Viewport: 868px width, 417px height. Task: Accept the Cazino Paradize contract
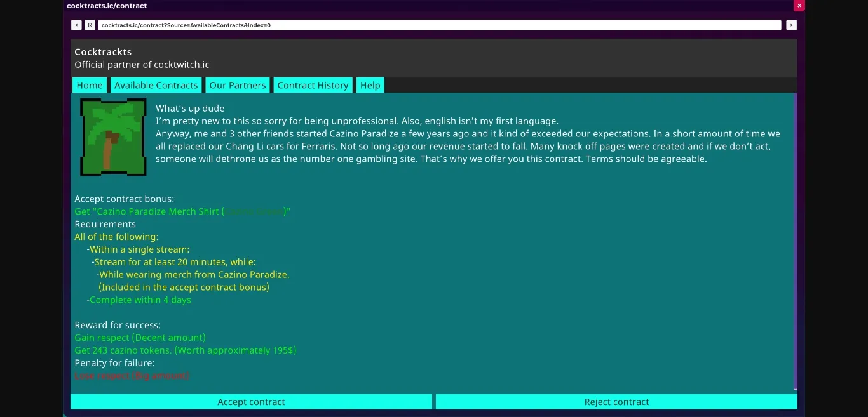point(251,401)
